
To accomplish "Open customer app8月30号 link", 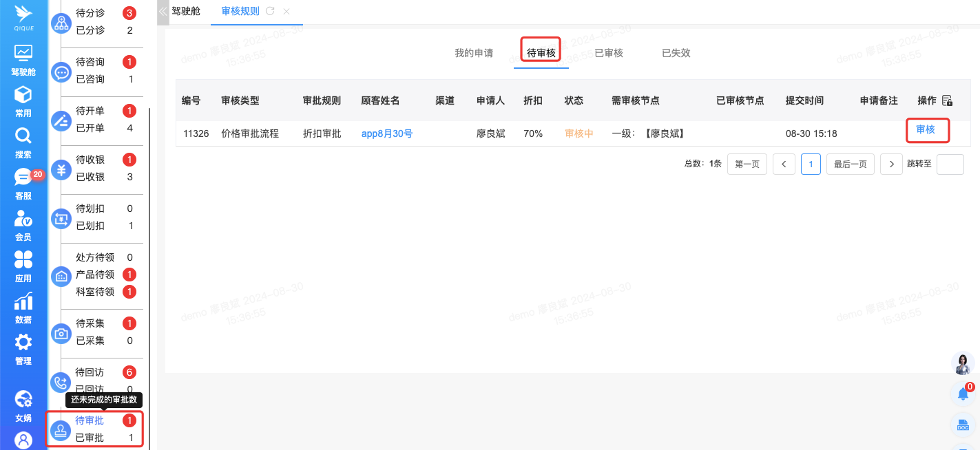I will [x=387, y=133].
